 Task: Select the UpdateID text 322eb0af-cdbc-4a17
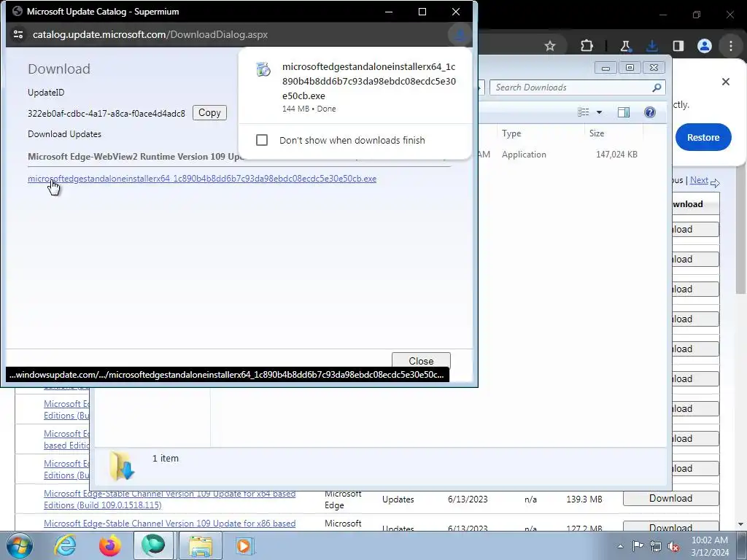[107, 113]
